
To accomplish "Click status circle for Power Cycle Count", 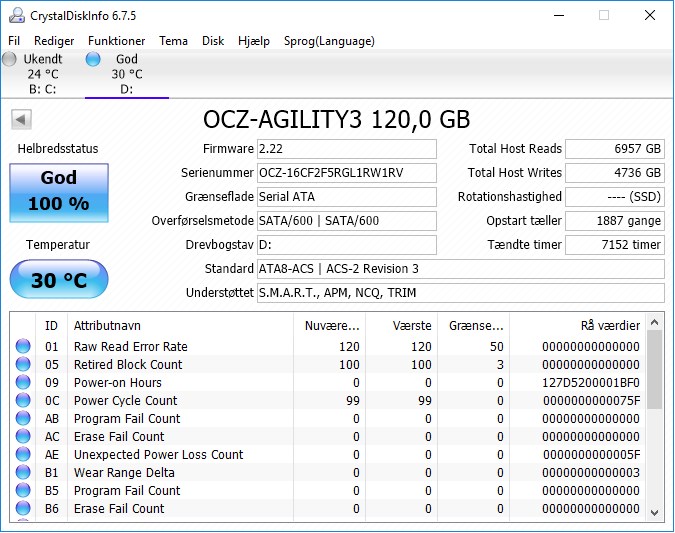I will pyautogui.click(x=23, y=400).
